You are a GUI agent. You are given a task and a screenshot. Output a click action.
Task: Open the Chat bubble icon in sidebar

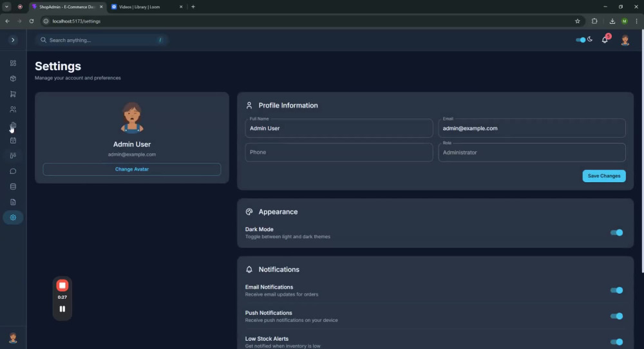point(13,171)
